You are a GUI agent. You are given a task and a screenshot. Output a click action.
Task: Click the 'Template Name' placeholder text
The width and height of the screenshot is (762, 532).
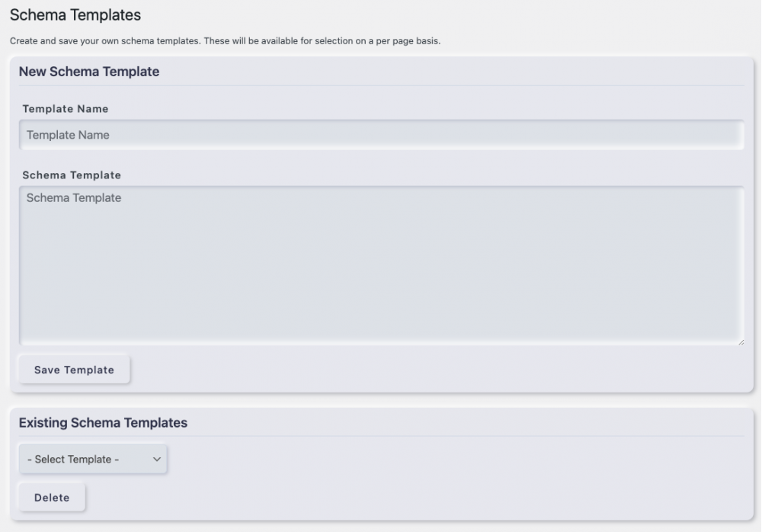pyautogui.click(x=68, y=135)
